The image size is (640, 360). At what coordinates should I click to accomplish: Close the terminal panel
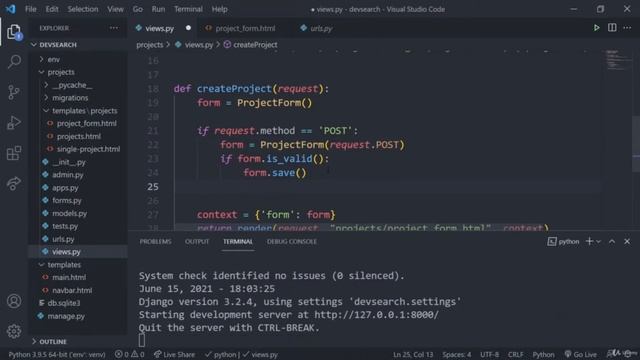tap(627, 241)
